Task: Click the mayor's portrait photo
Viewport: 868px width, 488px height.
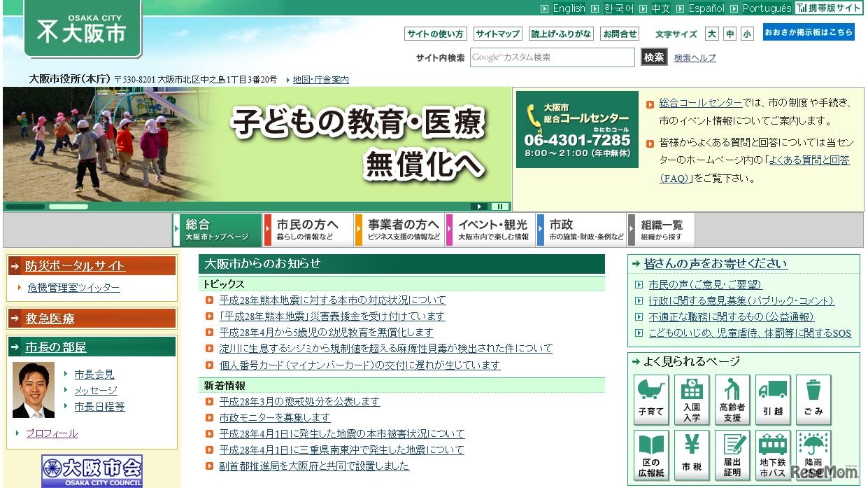Action: click(x=34, y=390)
